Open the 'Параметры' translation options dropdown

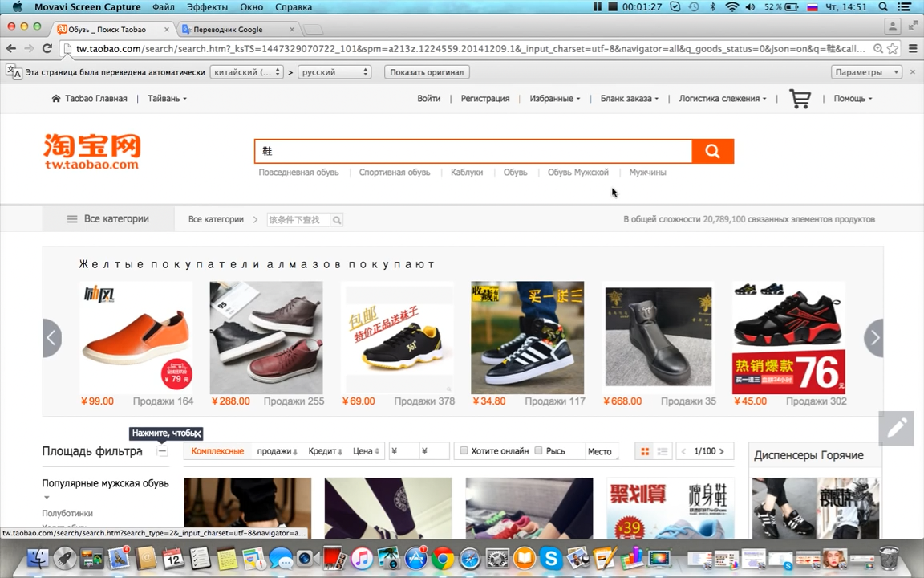pyautogui.click(x=866, y=72)
